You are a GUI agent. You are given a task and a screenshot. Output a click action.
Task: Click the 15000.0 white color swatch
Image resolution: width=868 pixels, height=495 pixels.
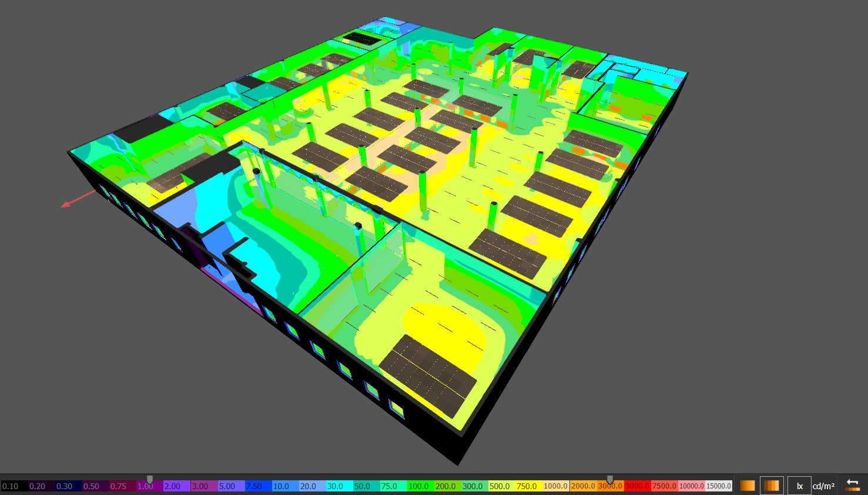point(718,487)
